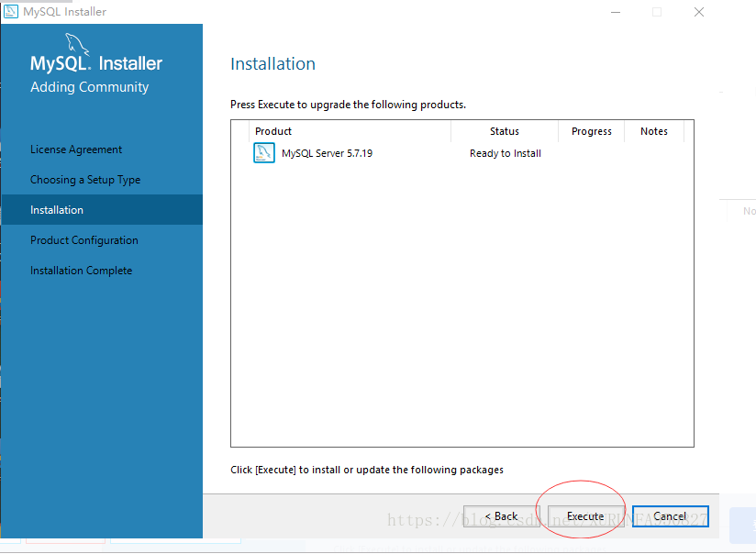Image resolution: width=756 pixels, height=554 pixels.
Task: Click the Adding Community subtitle
Action: (x=90, y=87)
